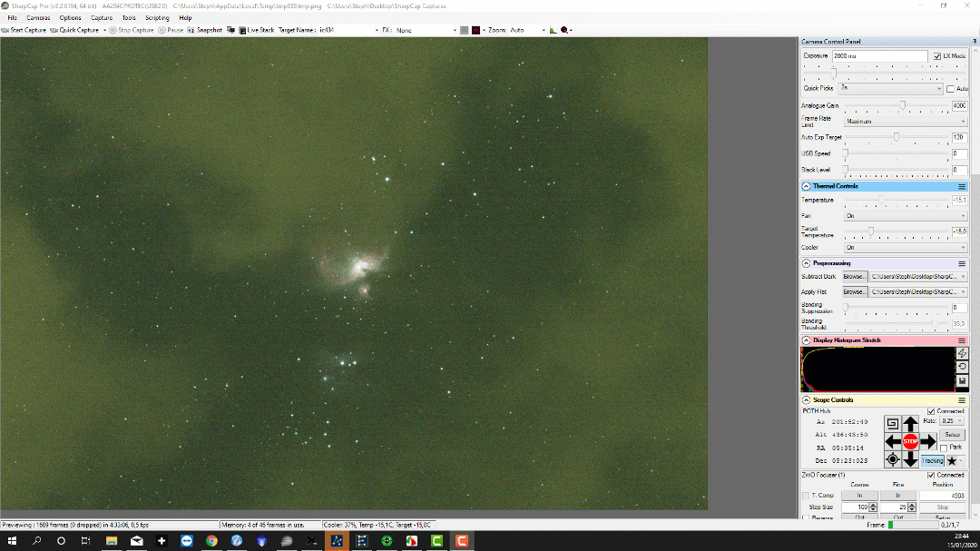Open the Quick Picks dropdown
This screenshot has width=980, height=551.
891,88
